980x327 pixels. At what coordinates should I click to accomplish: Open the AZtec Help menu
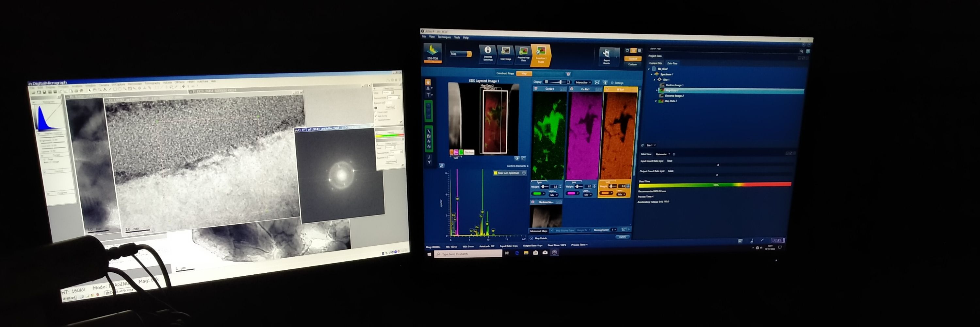465,38
